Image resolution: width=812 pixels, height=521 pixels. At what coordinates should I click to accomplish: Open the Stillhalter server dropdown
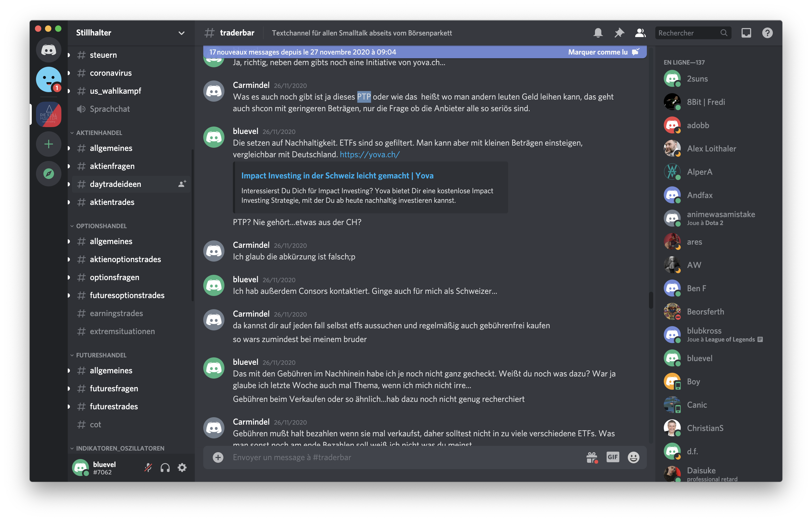click(181, 33)
